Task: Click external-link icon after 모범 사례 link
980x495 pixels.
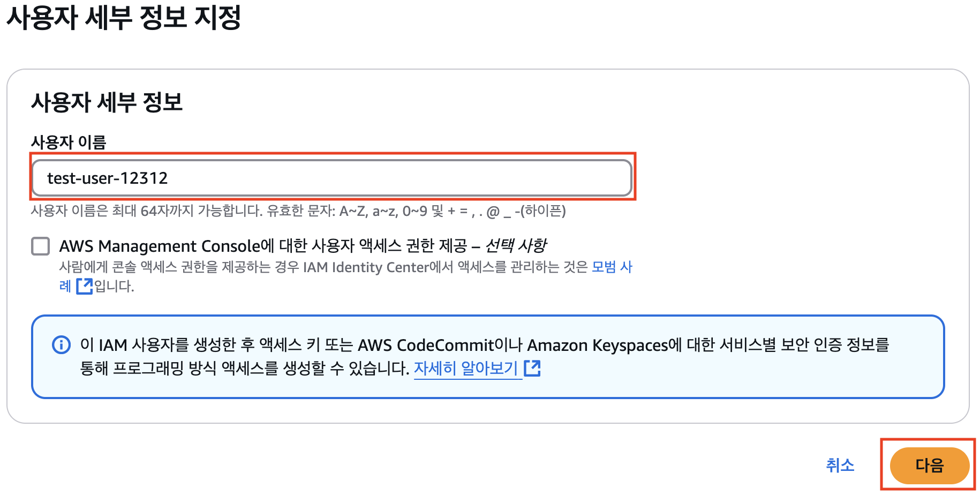Action: pyautogui.click(x=84, y=286)
